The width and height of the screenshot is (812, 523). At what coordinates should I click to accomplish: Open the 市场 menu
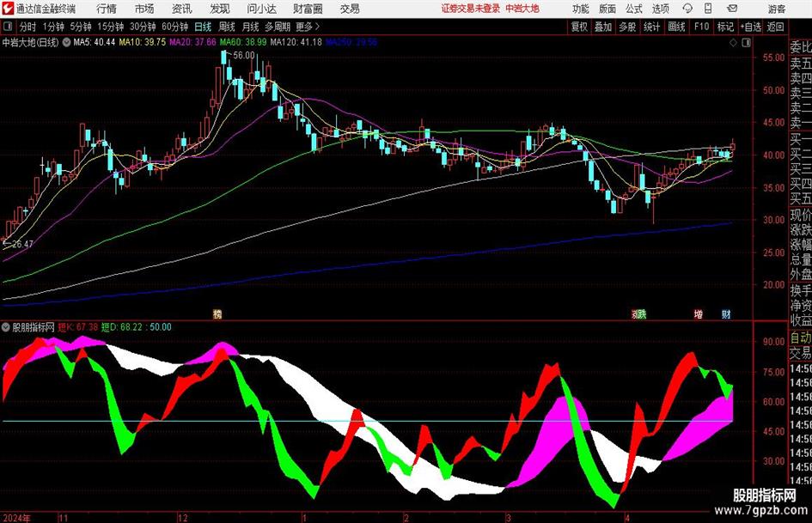[x=144, y=9]
